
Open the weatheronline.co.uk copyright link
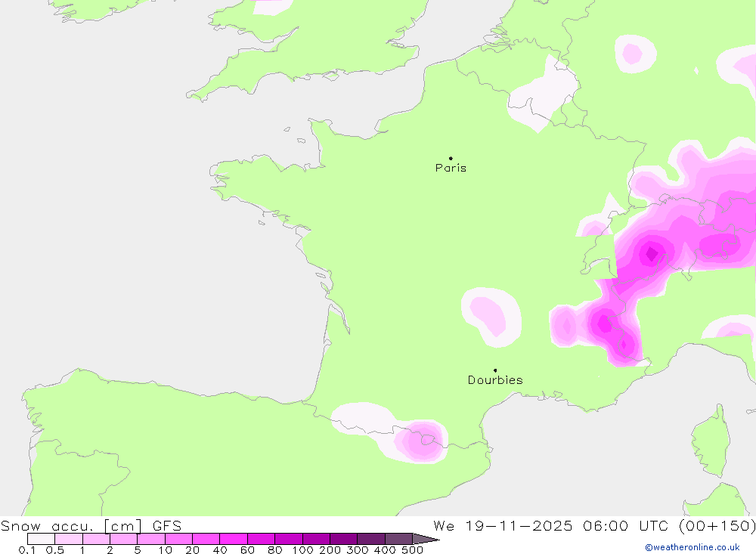pyautogui.click(x=692, y=547)
